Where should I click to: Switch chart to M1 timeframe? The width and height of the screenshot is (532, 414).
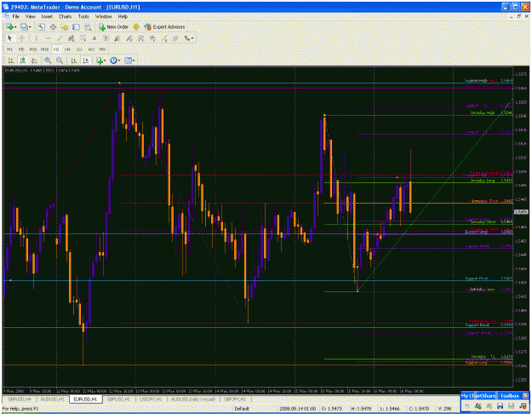[x=10, y=49]
